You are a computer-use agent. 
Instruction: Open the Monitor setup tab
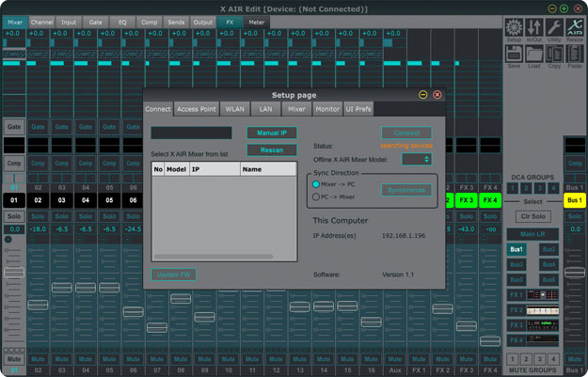(x=327, y=109)
